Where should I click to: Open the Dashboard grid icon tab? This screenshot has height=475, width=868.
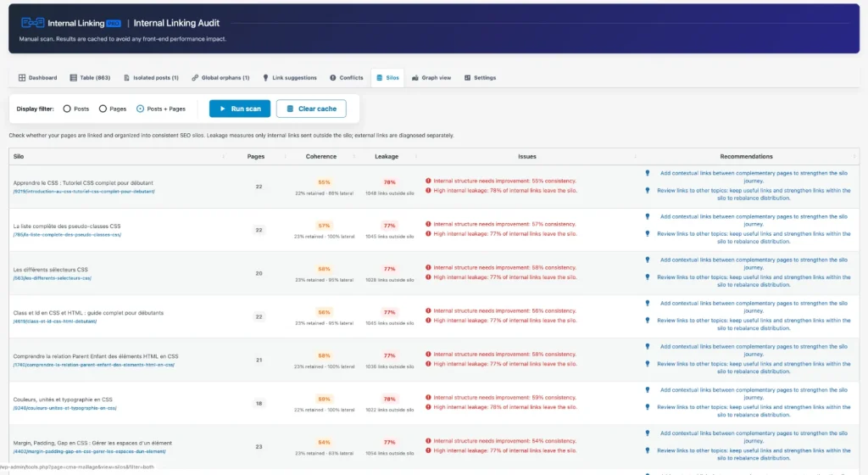[x=22, y=78]
